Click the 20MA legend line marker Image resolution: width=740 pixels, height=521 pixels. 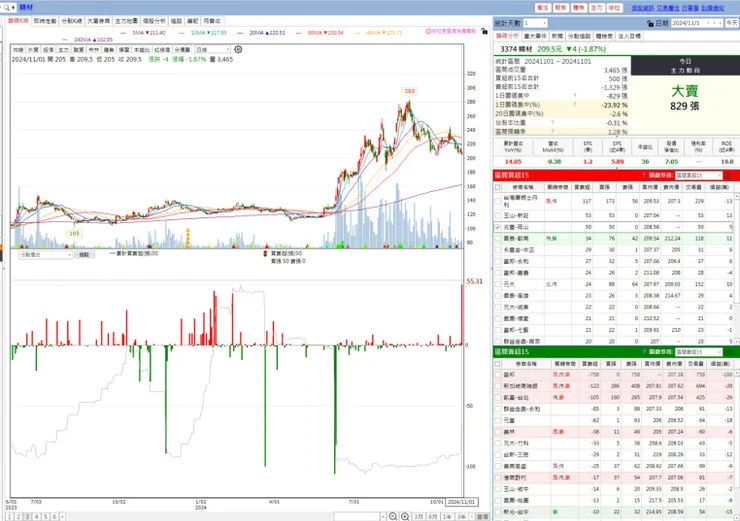[x=241, y=33]
